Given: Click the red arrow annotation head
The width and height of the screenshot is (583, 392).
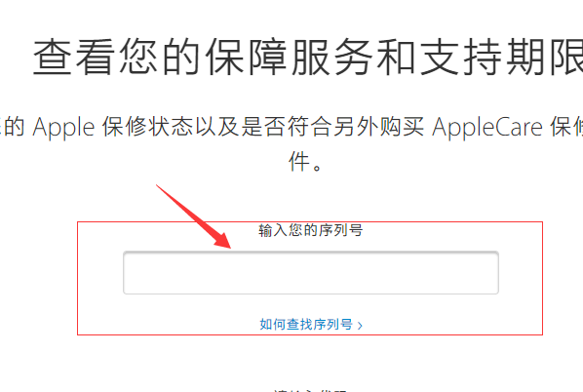Looking at the screenshot, I should pyautogui.click(x=222, y=240).
